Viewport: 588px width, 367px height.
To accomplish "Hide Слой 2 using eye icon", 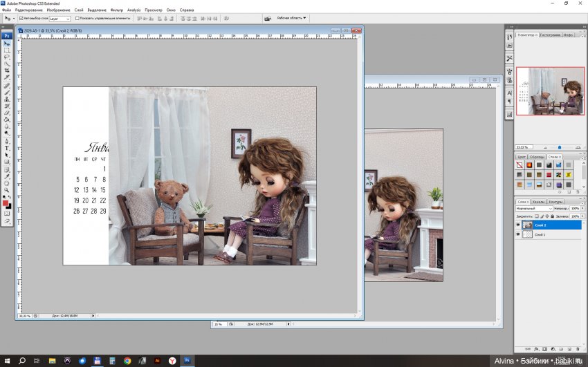I will (x=518, y=225).
